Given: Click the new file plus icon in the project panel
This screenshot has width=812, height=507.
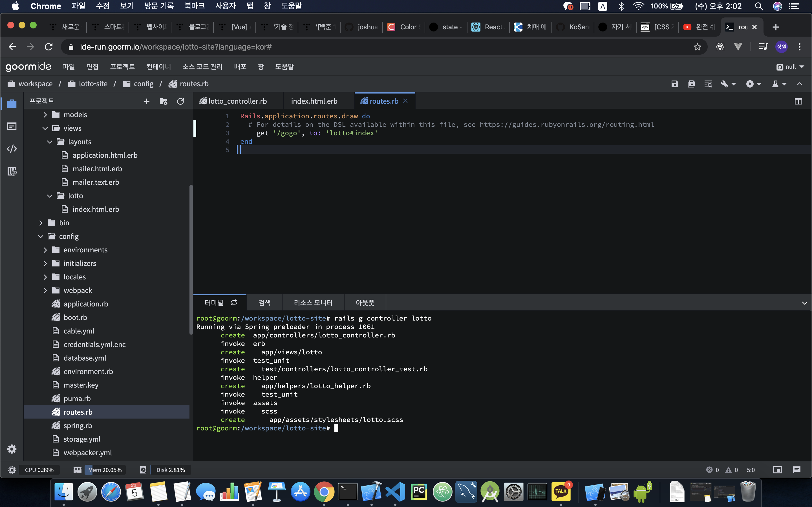Looking at the screenshot, I should click(x=146, y=101).
